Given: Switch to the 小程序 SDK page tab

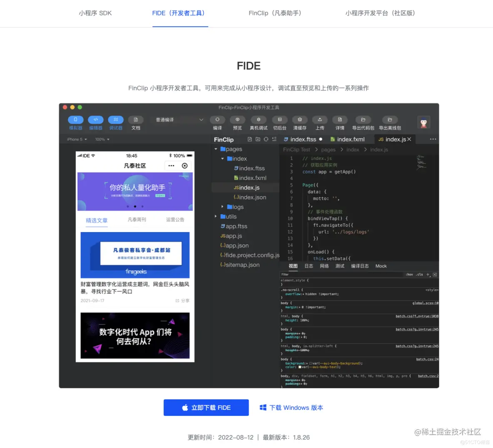Looking at the screenshot, I should click(95, 13).
